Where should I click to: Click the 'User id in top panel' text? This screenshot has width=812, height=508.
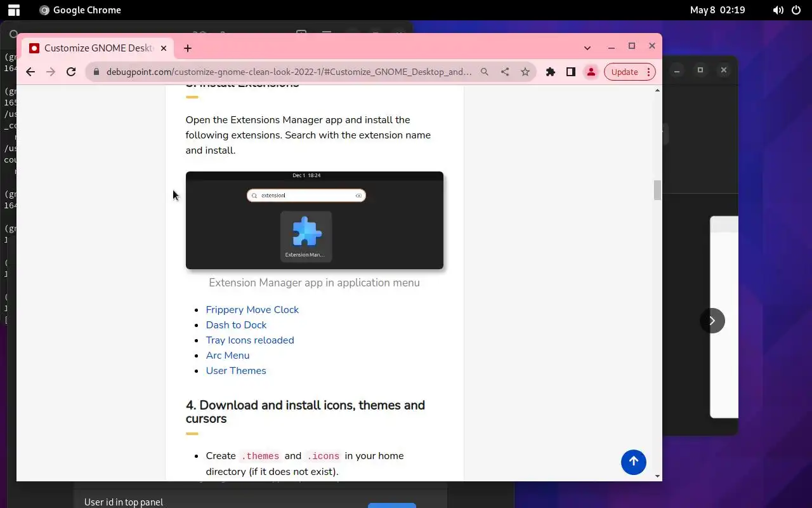[124, 502]
